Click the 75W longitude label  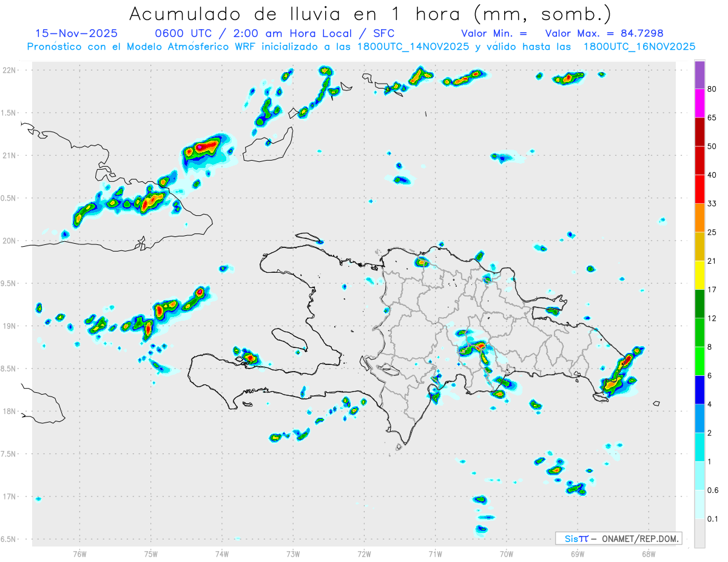[150, 554]
